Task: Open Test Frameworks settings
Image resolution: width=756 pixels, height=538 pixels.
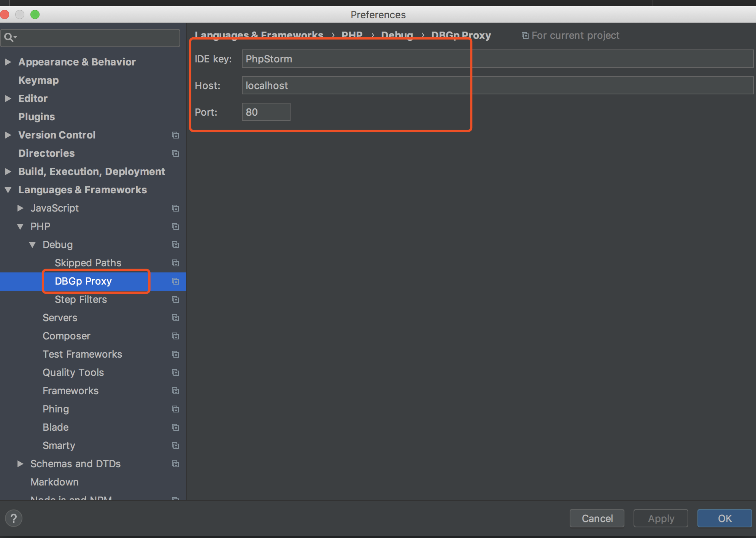Action: point(83,354)
